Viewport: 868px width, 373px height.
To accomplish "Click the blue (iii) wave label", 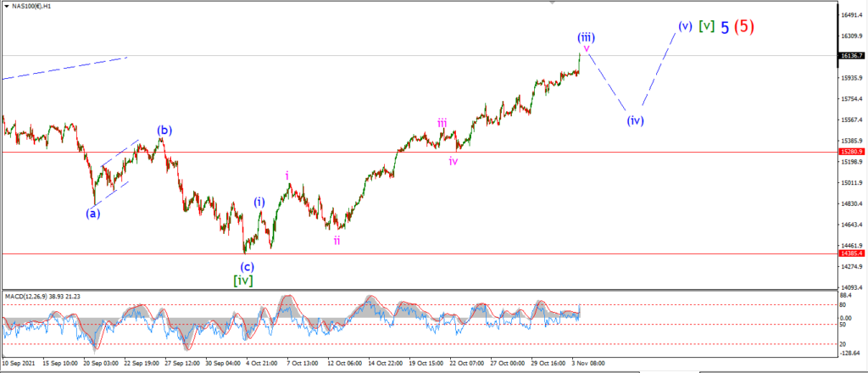I will [x=587, y=37].
